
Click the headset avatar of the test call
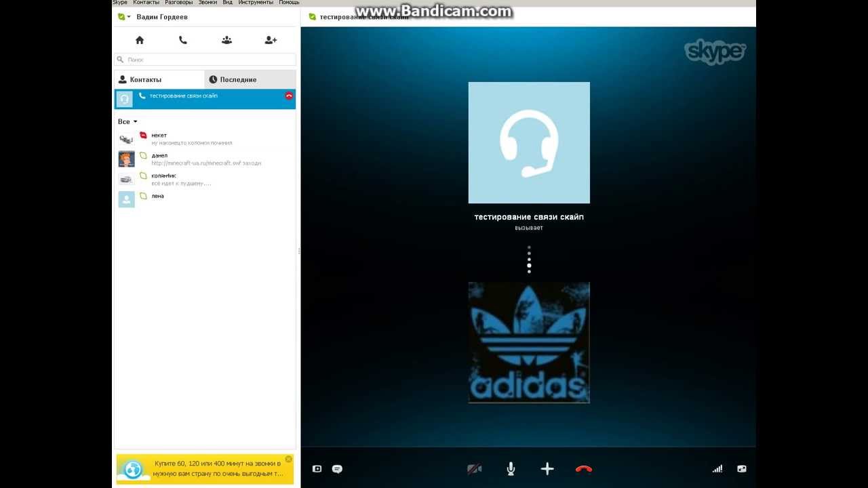click(x=529, y=143)
